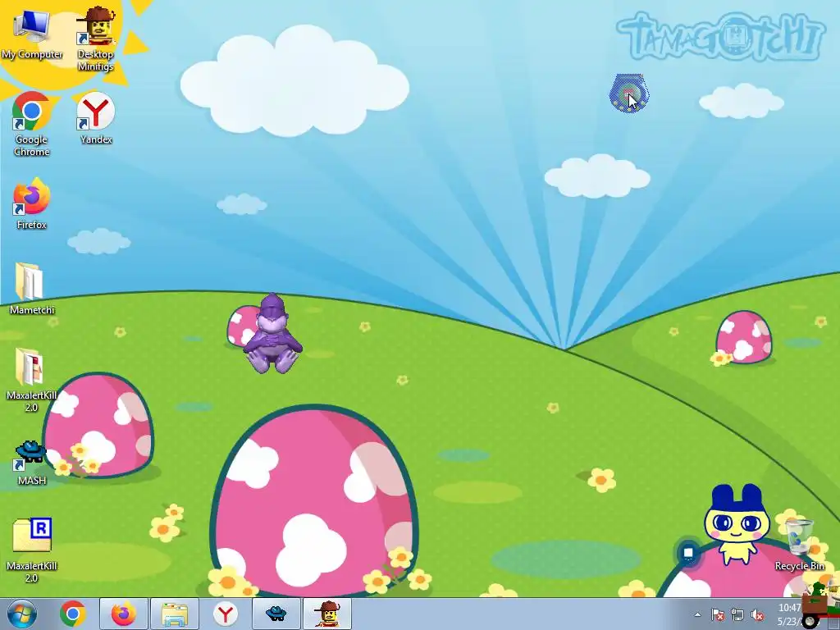Click the small glowing Tamagotchi device icon
This screenshot has height=630, width=840.
point(628,94)
